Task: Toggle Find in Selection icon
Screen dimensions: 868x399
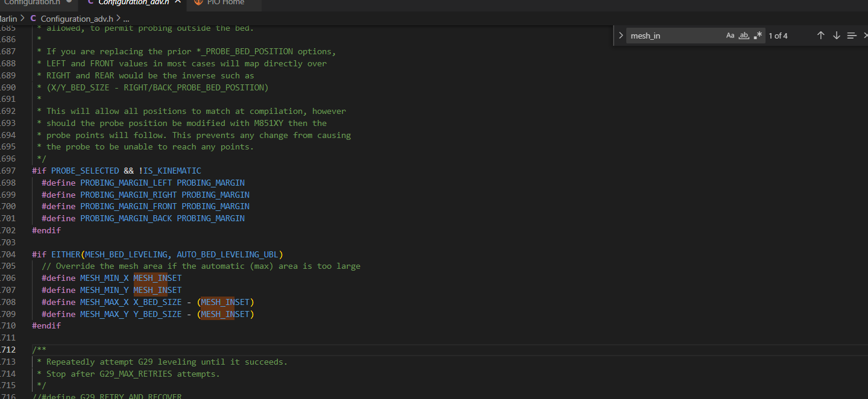Action: click(x=852, y=36)
